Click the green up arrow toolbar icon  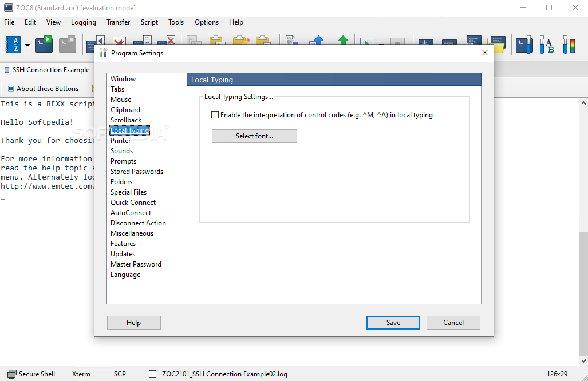pyautogui.click(x=343, y=40)
